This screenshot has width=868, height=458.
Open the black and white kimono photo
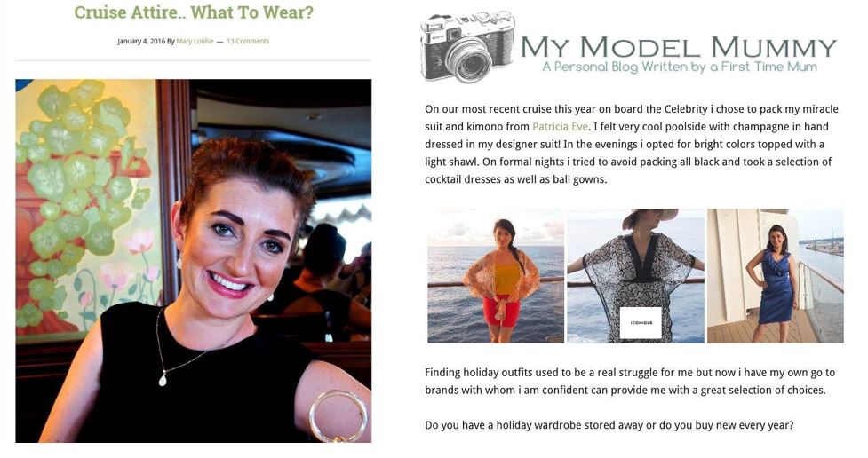point(635,276)
